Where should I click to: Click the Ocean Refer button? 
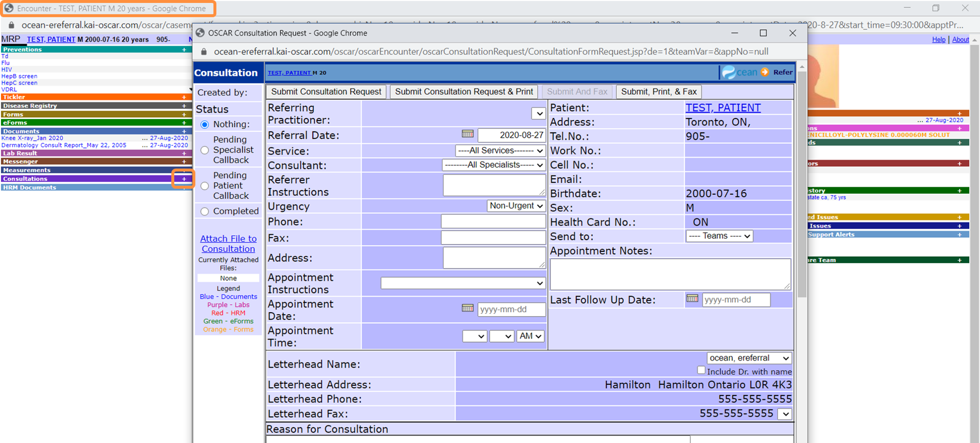point(757,72)
